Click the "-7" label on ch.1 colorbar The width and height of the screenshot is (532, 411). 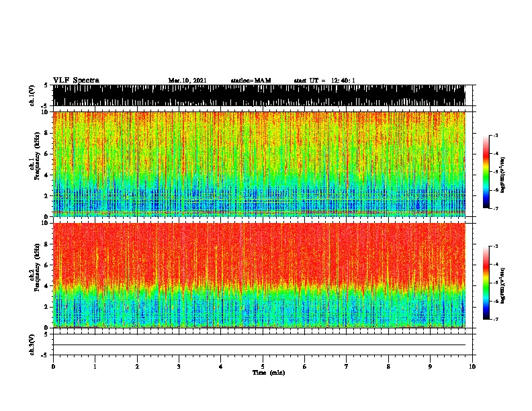496,208
